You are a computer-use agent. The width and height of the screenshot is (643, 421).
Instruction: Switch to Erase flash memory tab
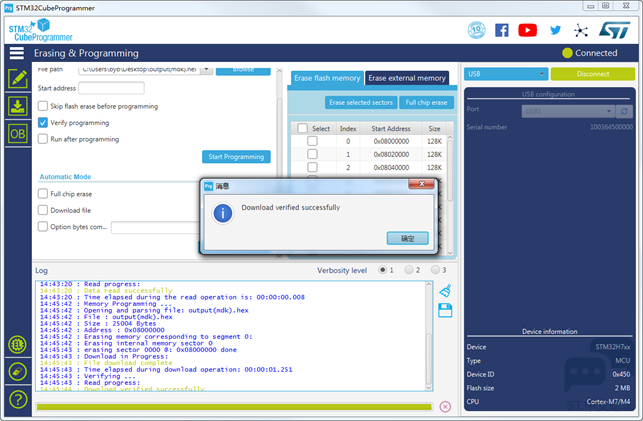pyautogui.click(x=327, y=78)
